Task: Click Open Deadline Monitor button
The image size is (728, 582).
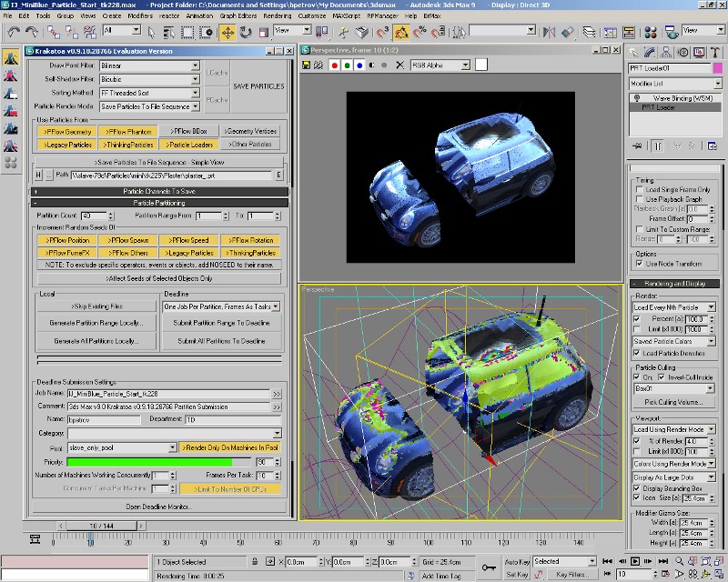Action: tap(158, 507)
